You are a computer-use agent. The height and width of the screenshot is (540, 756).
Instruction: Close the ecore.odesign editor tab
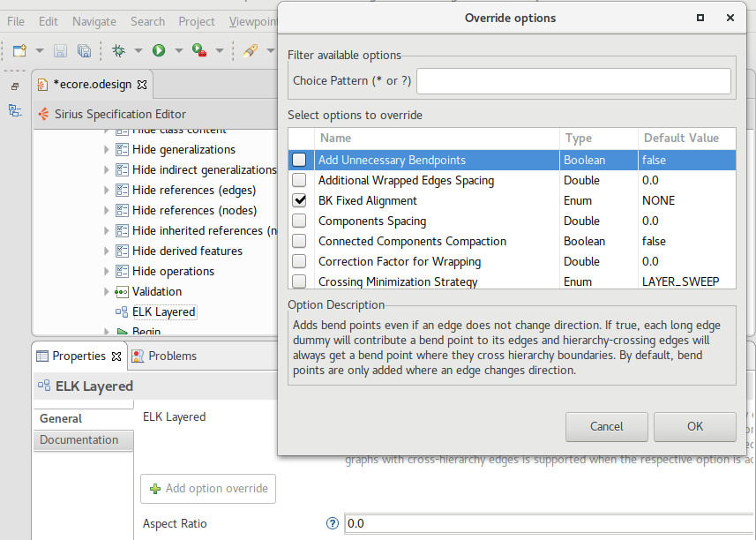click(142, 85)
